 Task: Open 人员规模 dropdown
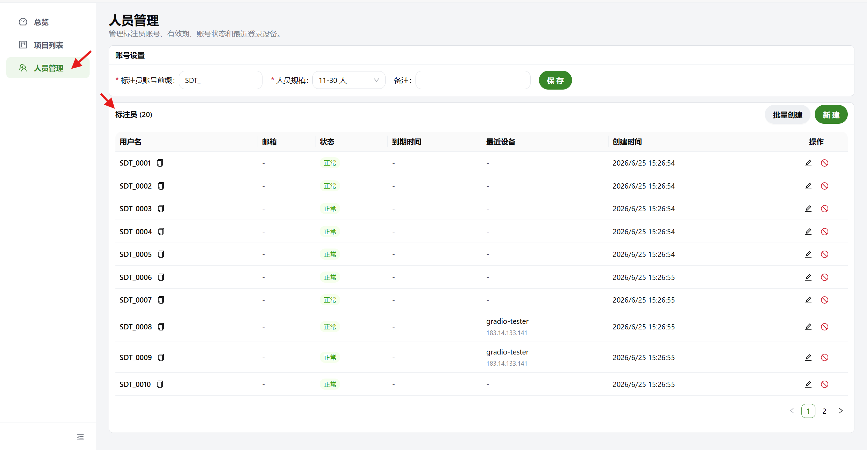coord(349,80)
